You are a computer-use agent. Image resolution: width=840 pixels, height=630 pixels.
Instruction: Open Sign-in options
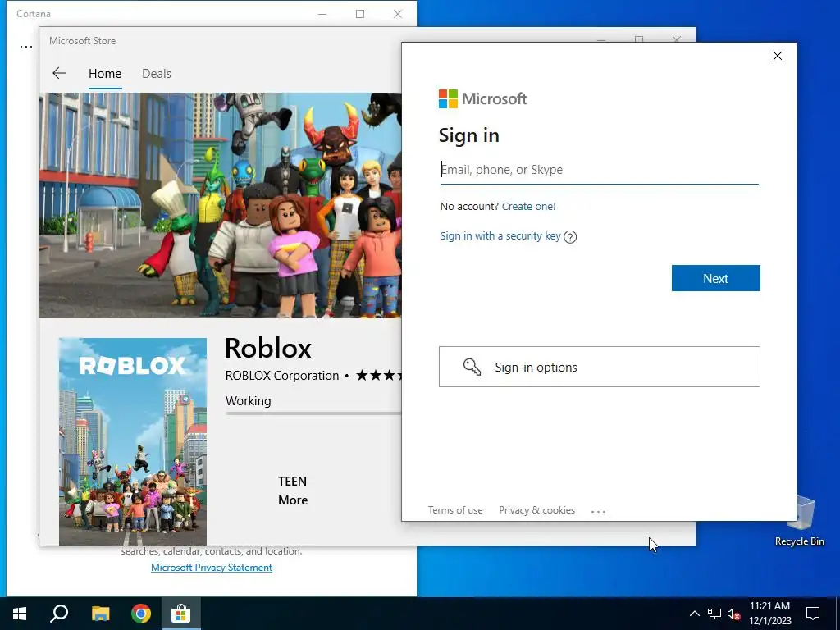(599, 367)
